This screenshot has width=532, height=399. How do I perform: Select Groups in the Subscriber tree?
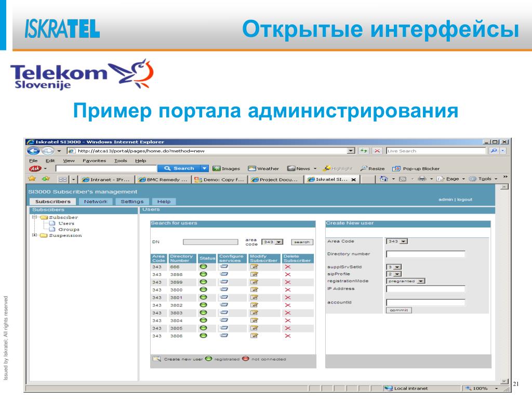[x=69, y=229]
